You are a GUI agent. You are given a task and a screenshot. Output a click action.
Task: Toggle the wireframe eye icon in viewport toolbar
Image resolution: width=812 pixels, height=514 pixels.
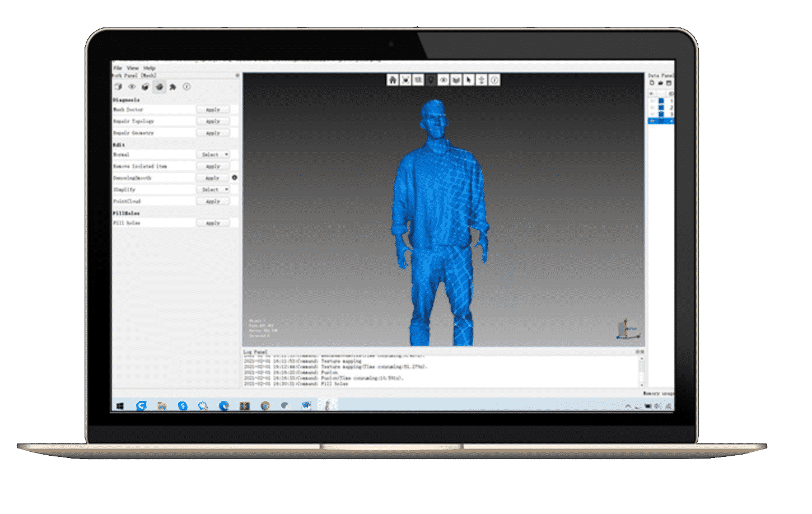coord(442,80)
